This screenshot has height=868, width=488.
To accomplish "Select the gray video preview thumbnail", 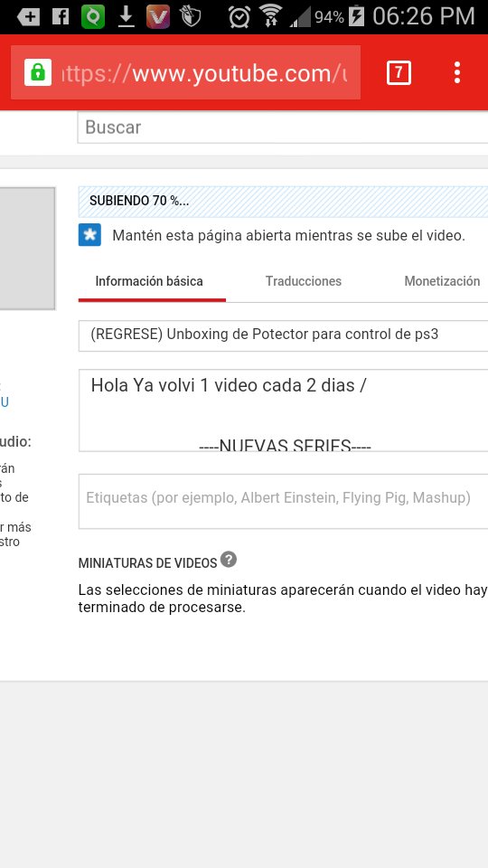I will coord(28,248).
